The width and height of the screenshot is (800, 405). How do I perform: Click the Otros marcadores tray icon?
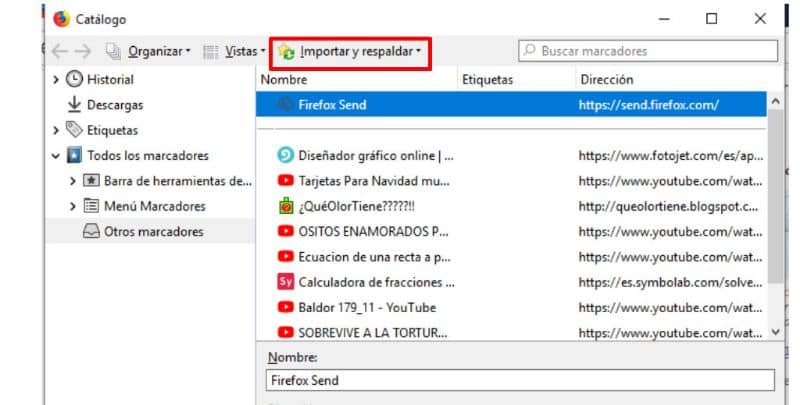[x=91, y=232]
